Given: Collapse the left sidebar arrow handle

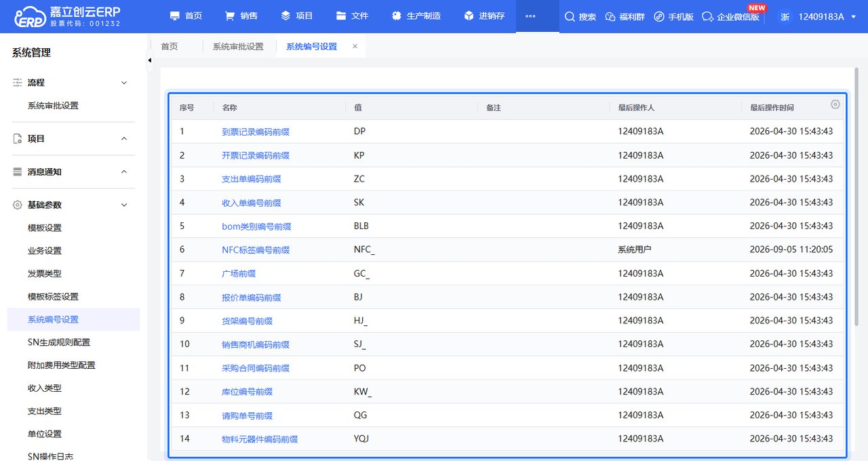Looking at the screenshot, I should [150, 61].
